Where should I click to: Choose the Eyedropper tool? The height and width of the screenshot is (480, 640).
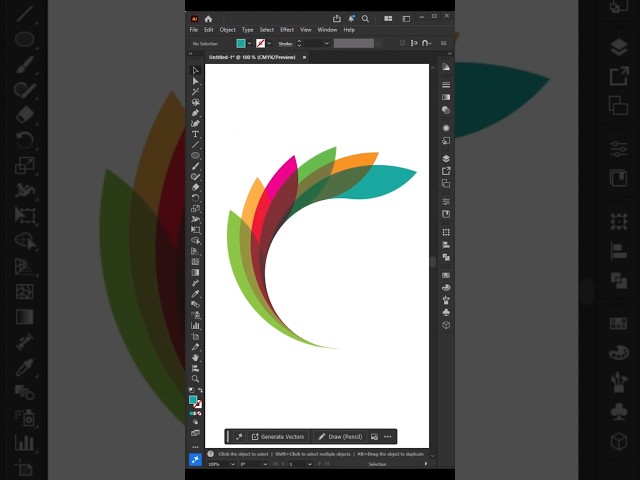(x=196, y=294)
